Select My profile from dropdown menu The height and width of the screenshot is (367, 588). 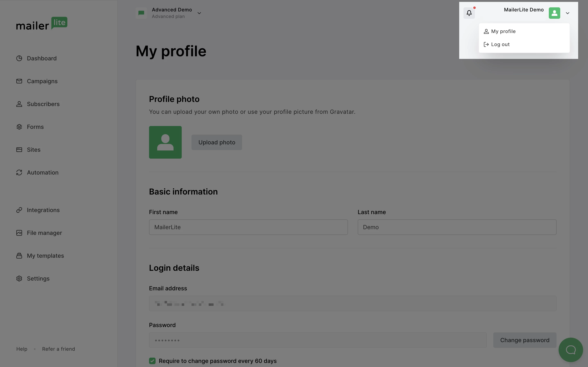coord(503,31)
